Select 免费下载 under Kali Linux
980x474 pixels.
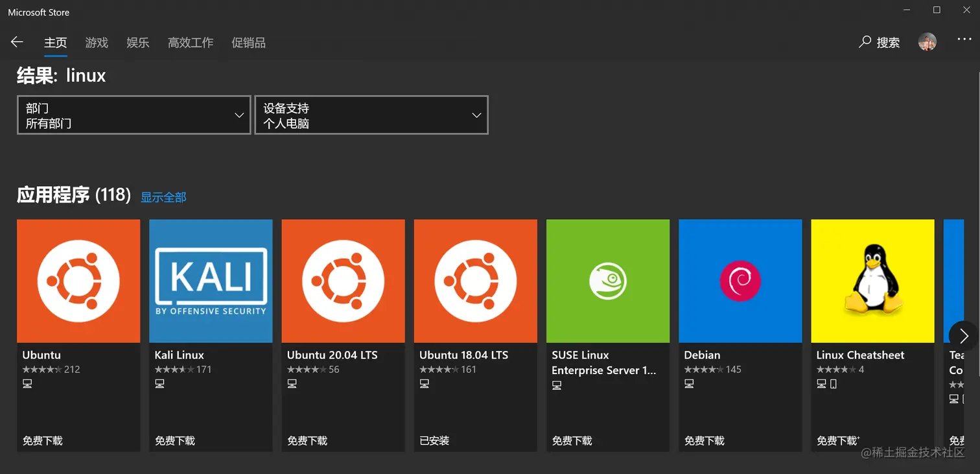175,441
